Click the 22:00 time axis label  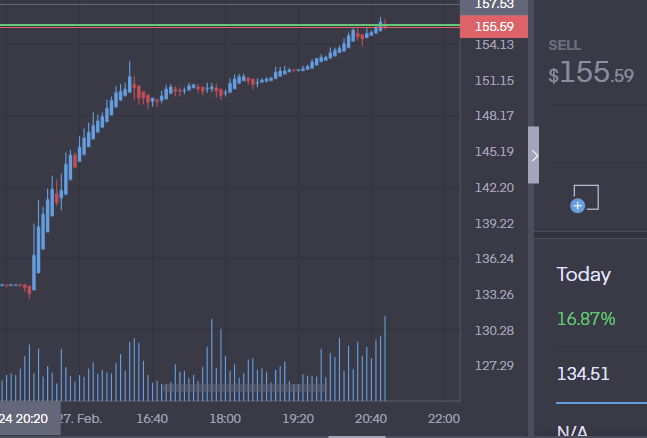coord(443,418)
